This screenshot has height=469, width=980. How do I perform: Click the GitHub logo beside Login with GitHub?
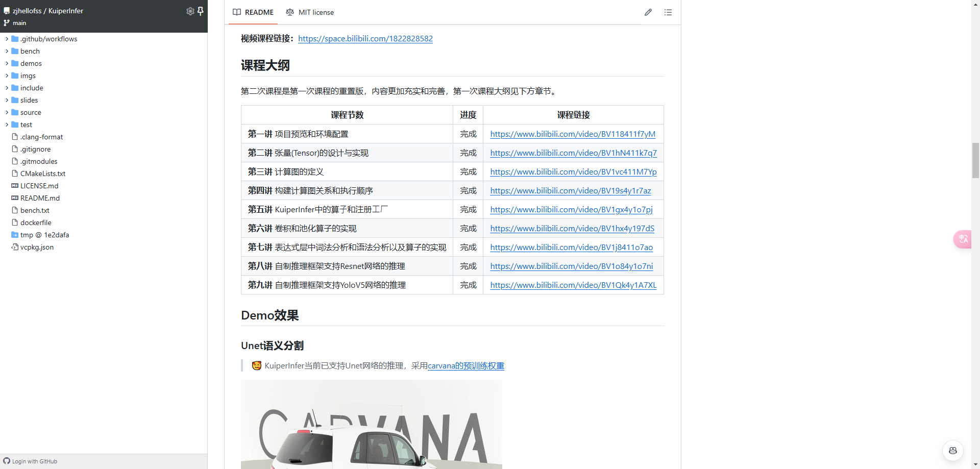coord(6,461)
